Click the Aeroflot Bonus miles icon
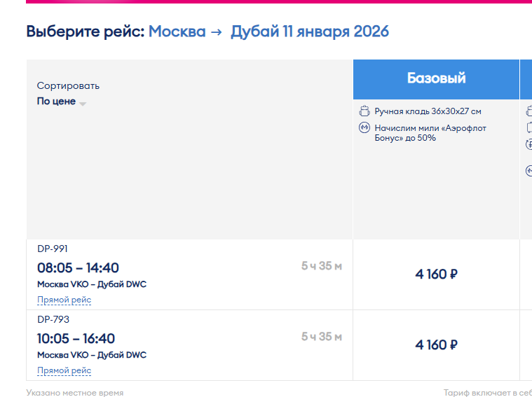This screenshot has height=397, width=532. (x=364, y=128)
